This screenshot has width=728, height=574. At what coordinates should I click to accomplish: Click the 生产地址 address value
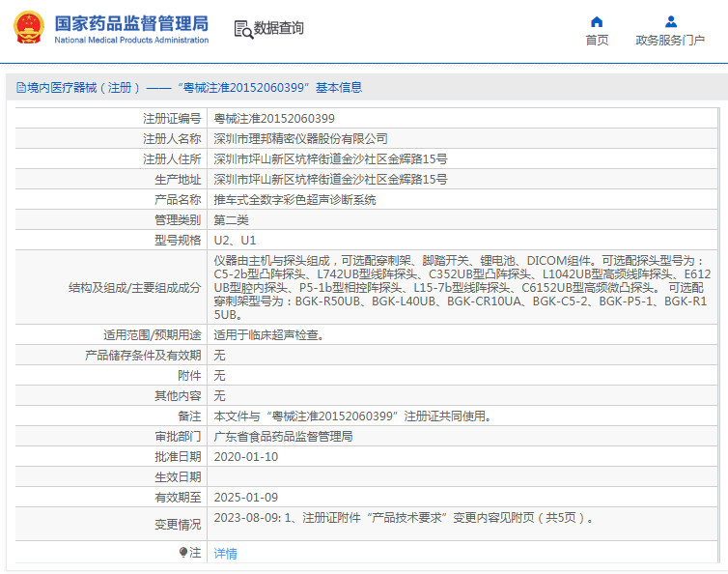click(330, 180)
